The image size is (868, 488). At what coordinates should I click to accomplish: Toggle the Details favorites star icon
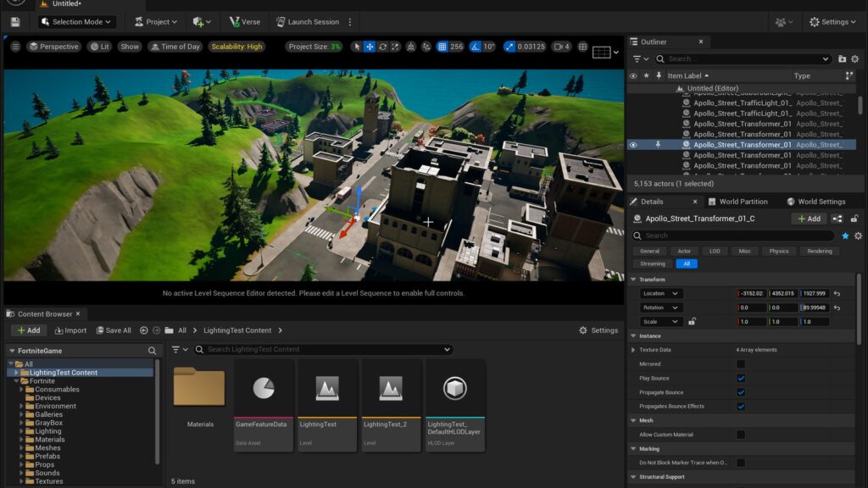click(845, 236)
